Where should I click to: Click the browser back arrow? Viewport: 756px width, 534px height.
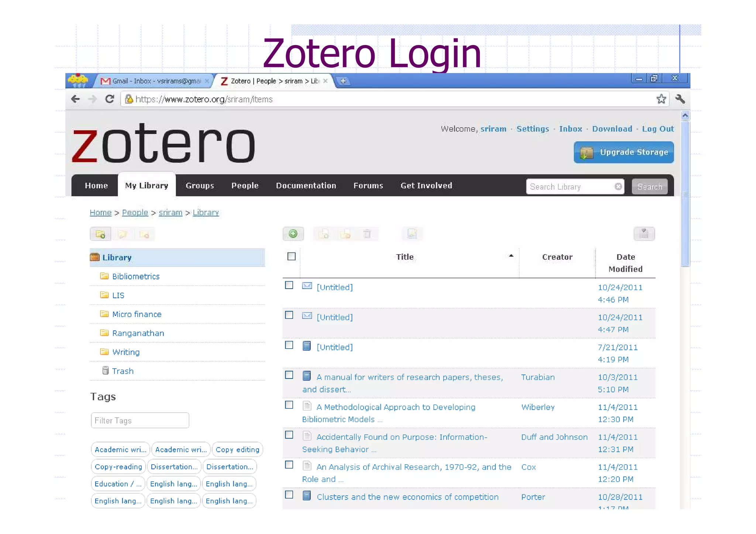tap(75, 99)
